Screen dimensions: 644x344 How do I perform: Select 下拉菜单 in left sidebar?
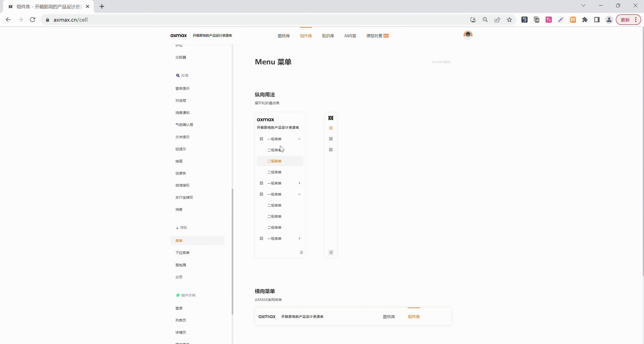click(182, 253)
